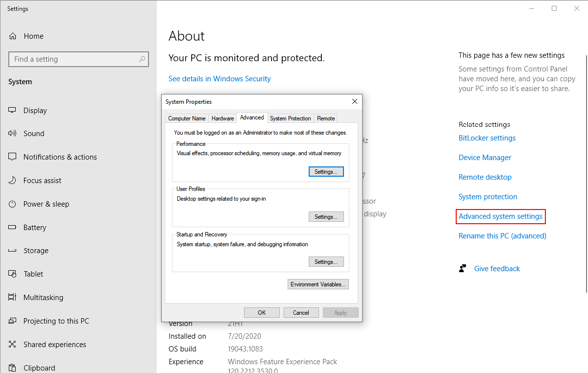This screenshot has width=588, height=373.
Task: Go to the Remote tab
Action: click(x=326, y=118)
